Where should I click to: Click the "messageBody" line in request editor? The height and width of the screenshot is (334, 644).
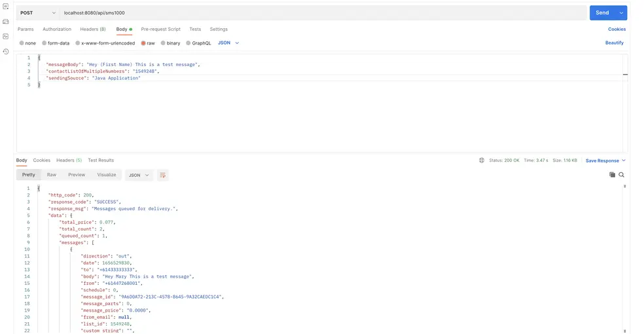point(123,64)
